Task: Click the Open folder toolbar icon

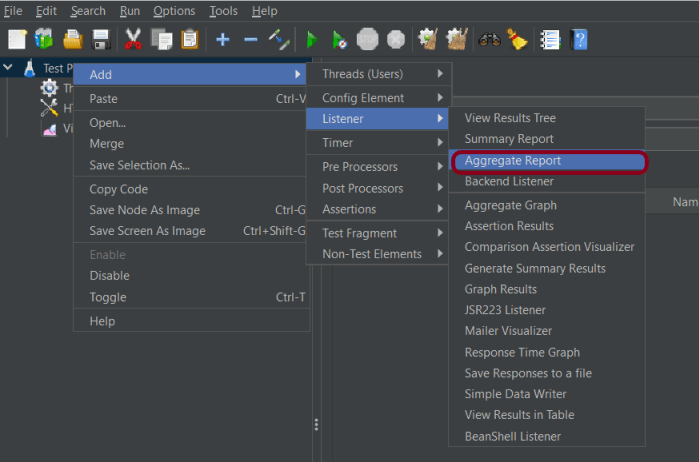Action: (x=72, y=40)
